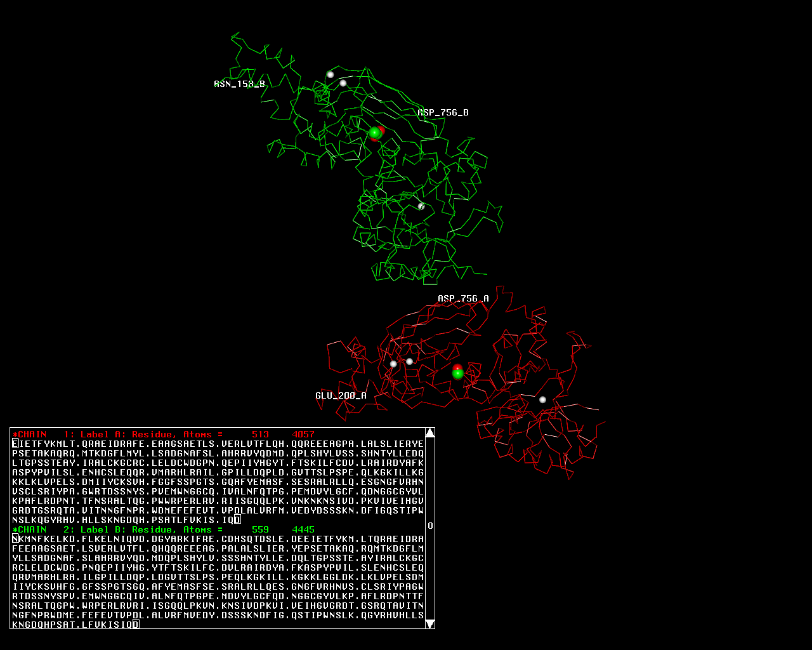This screenshot has height=650, width=812.
Task: Click the scroll-up arrow of the sequence panel
Action: click(429, 433)
